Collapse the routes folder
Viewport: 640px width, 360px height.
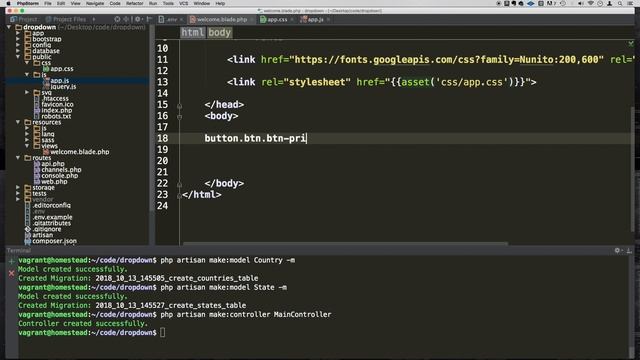click(x=18, y=158)
